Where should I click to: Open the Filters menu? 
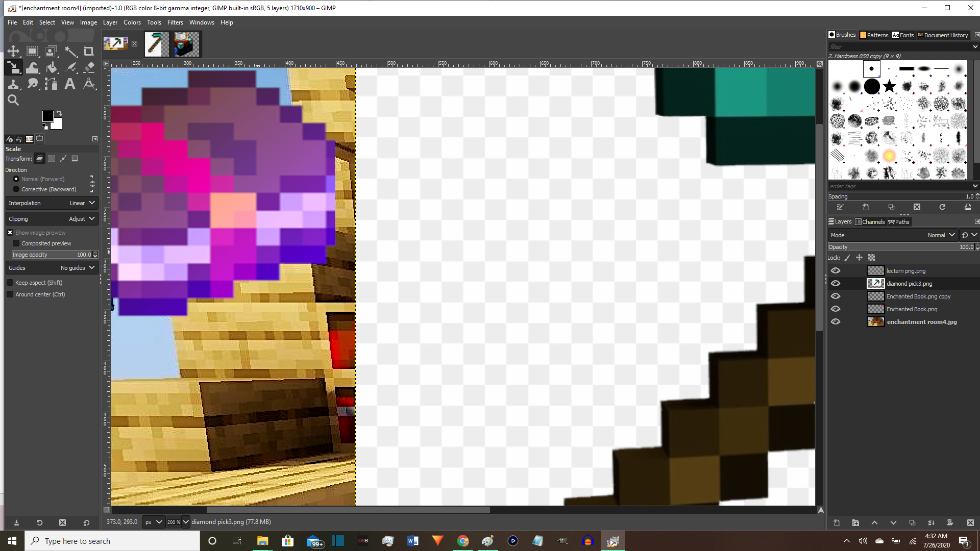175,22
